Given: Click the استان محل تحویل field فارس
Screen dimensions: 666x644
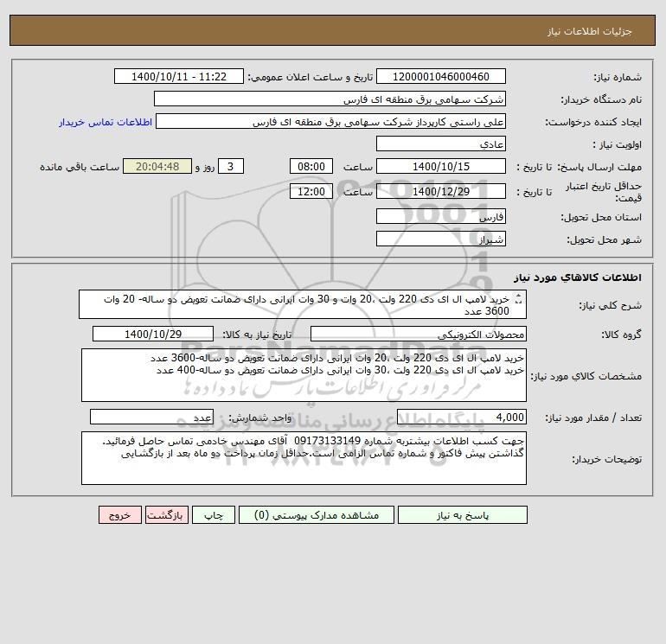Looking at the screenshot, I should (441, 216).
